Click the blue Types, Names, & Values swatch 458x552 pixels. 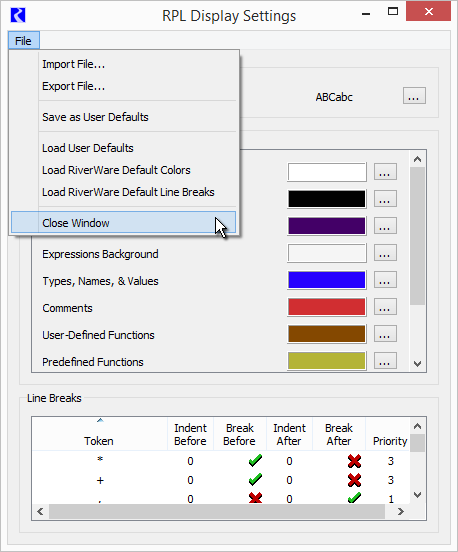(327, 280)
